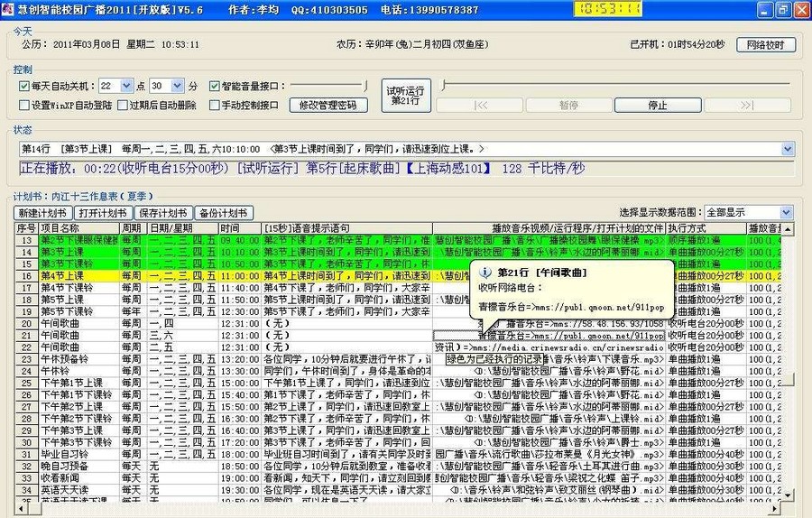Toggle auto delete after expiry checkbox
This screenshot has width=812, height=518.
tap(122, 106)
